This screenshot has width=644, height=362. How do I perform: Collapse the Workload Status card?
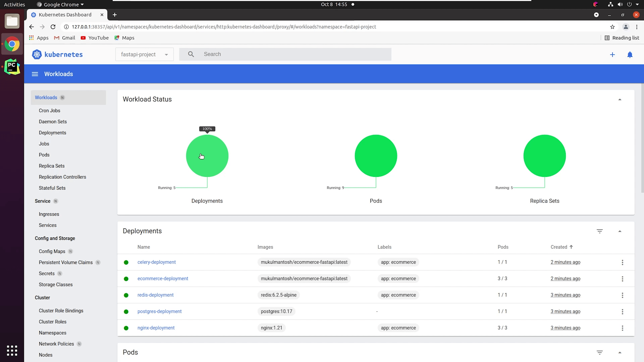pos(620,99)
